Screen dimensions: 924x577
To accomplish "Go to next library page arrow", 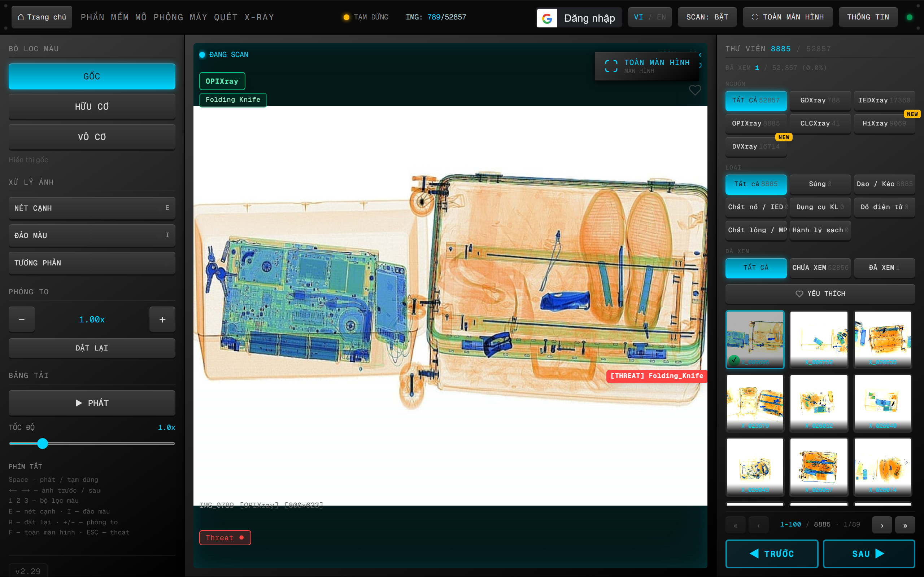I will point(882,525).
